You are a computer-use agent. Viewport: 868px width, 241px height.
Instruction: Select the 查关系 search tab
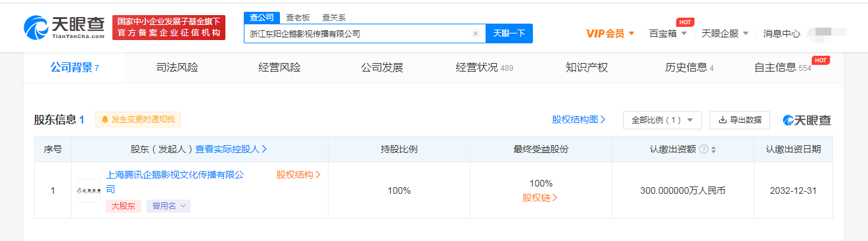tap(334, 18)
